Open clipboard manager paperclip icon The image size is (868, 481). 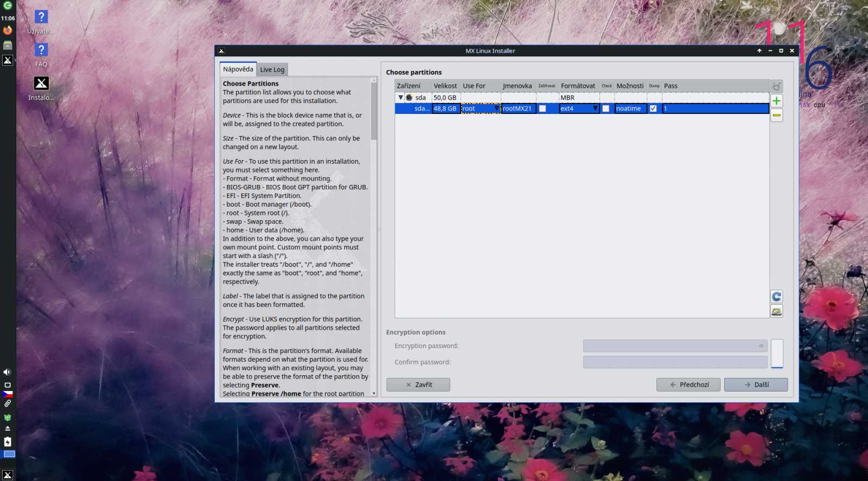(8, 403)
